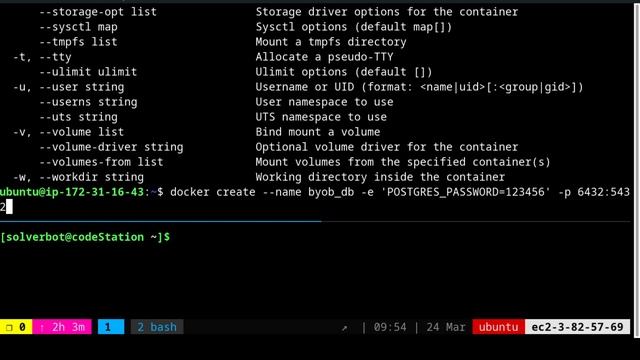Click the terminal cursor block after 2
640x360 pixels.
[x=9, y=207]
